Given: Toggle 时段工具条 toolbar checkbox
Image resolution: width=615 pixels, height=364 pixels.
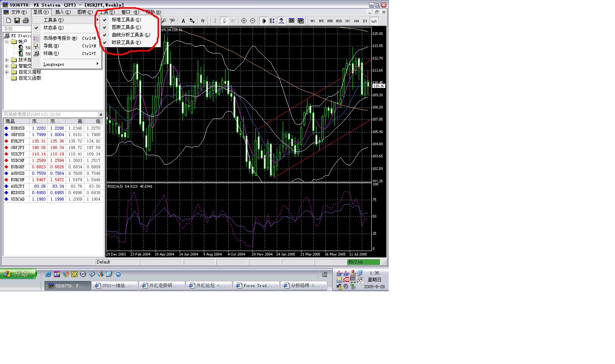Looking at the screenshot, I should coord(105,42).
